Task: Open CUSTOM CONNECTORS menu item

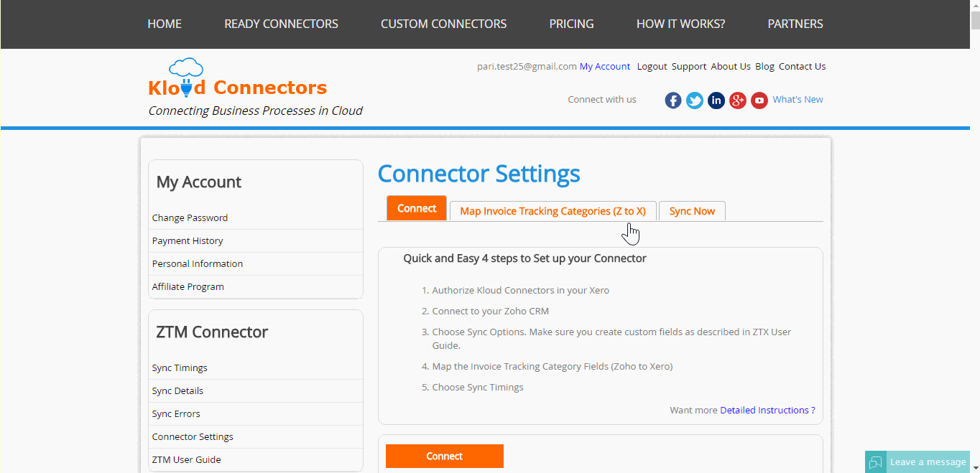Action: [x=443, y=24]
